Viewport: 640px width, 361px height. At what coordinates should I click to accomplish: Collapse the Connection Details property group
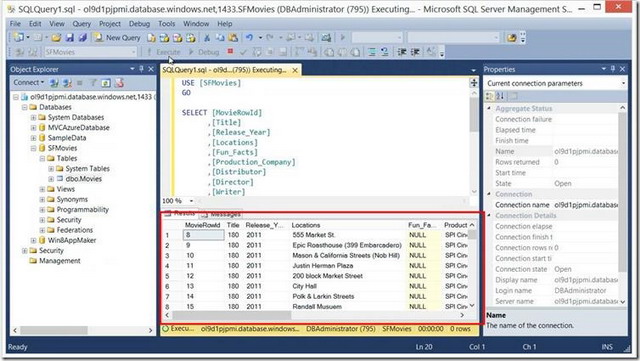click(x=489, y=215)
